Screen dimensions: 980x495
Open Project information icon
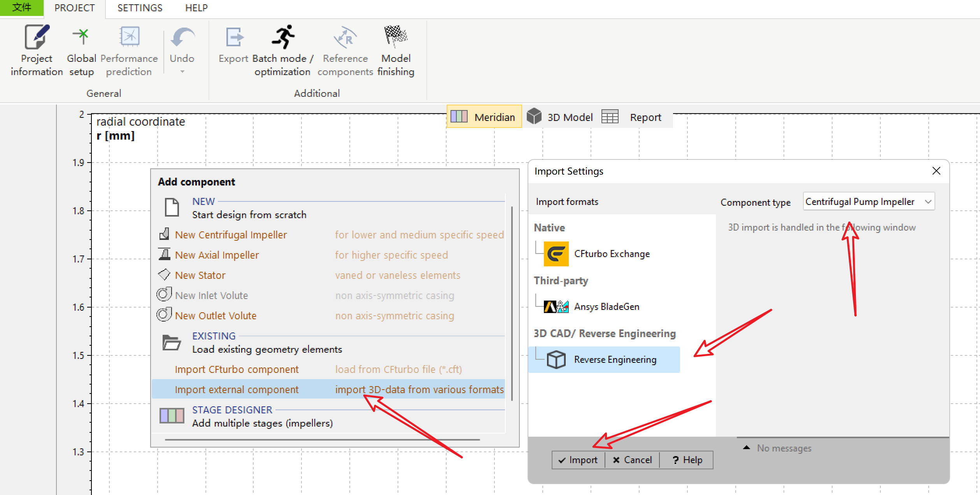(x=37, y=38)
